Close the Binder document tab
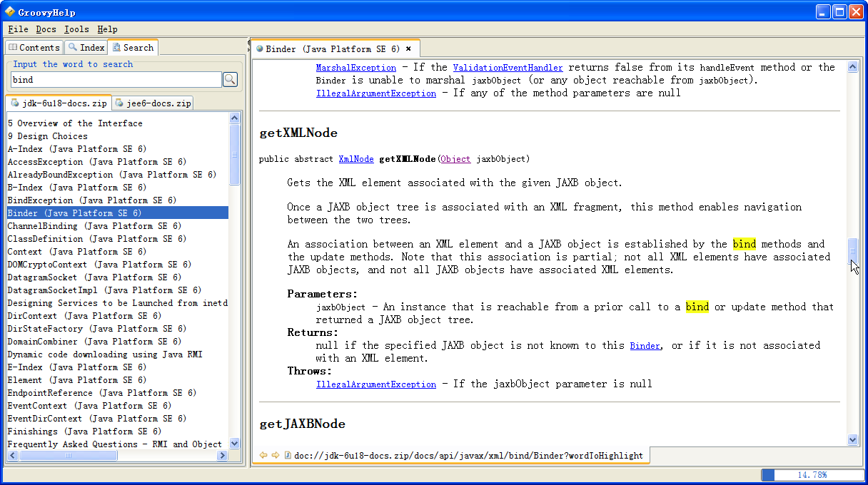This screenshot has width=868, height=485. 408,49
